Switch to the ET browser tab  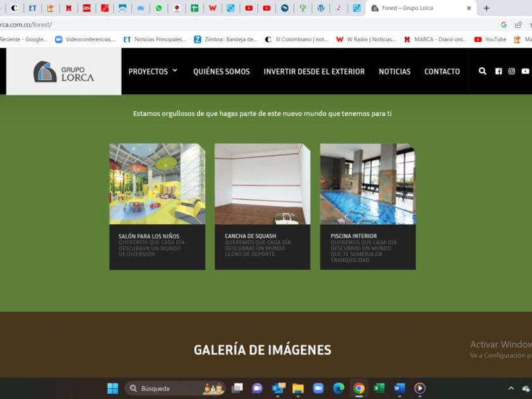[32, 8]
